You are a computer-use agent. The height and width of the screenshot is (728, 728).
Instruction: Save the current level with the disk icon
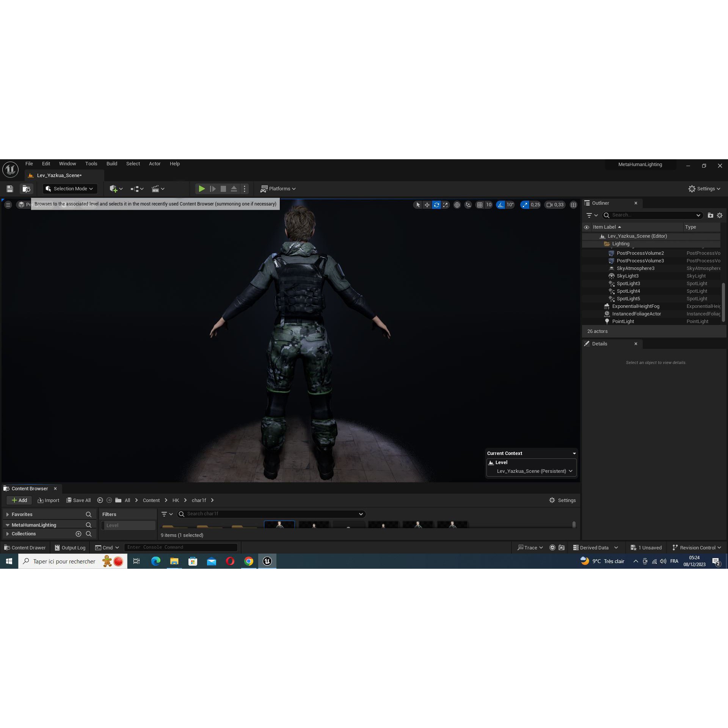point(10,188)
